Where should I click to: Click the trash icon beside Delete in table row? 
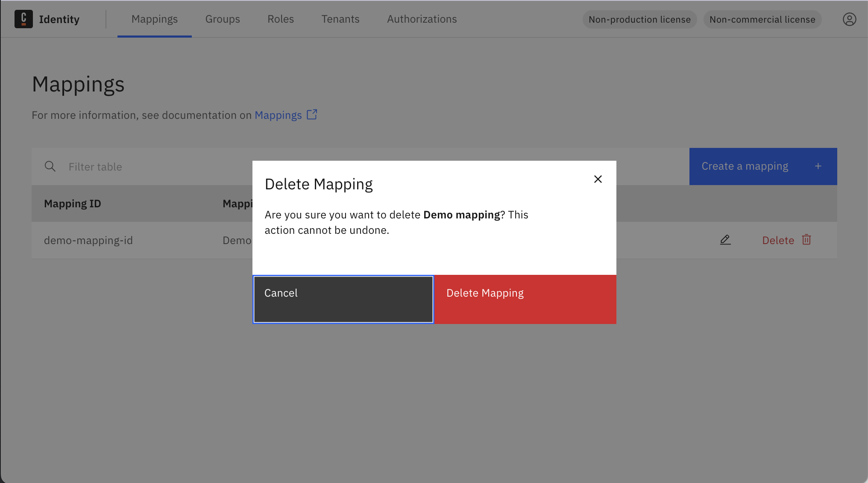tap(806, 240)
